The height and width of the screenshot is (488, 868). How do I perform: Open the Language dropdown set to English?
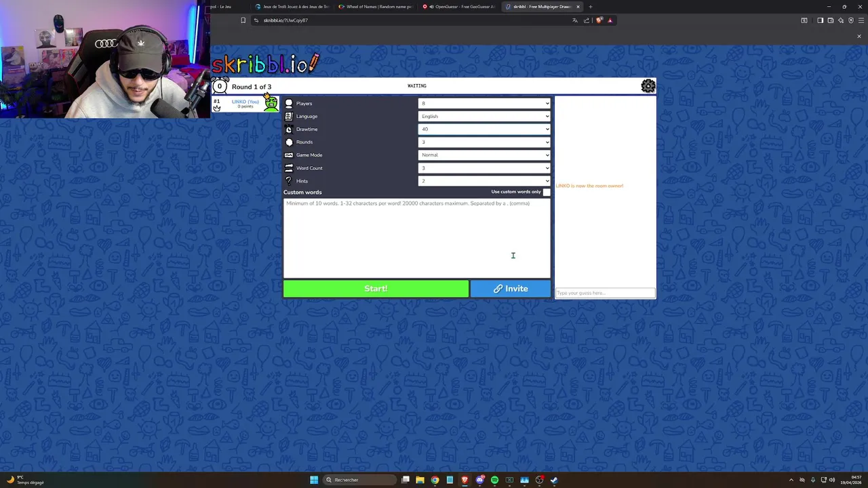click(484, 117)
